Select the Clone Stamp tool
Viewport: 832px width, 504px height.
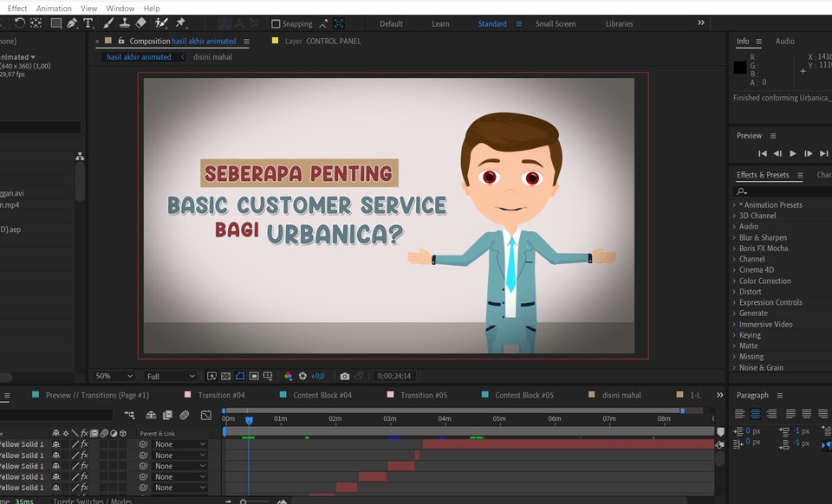click(x=126, y=23)
